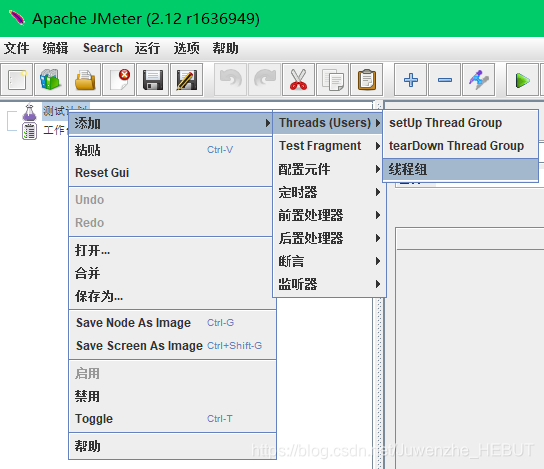The width and height of the screenshot is (544, 469).
Task: Click the Copy toolbar icon
Action: pyautogui.click(x=332, y=80)
